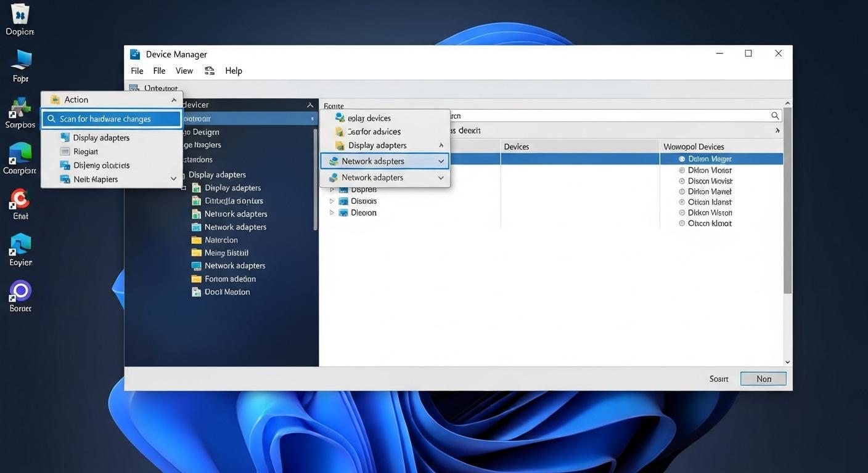Click the scan icon beside View menu
Viewport: 868px width, 473px height.
point(209,70)
